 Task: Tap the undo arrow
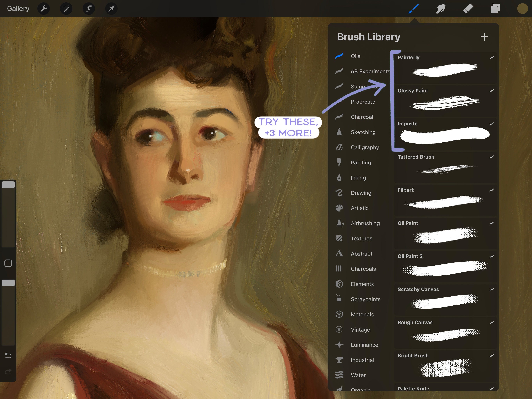coord(8,355)
